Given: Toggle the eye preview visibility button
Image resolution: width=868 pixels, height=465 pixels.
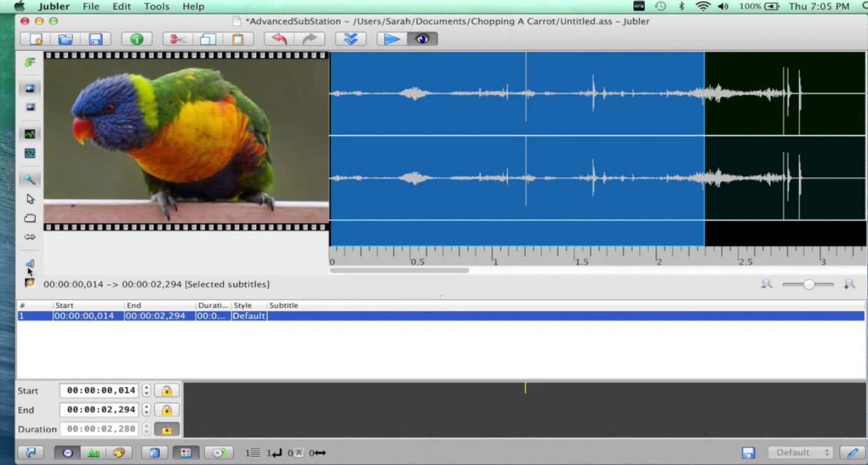Looking at the screenshot, I should pos(422,39).
